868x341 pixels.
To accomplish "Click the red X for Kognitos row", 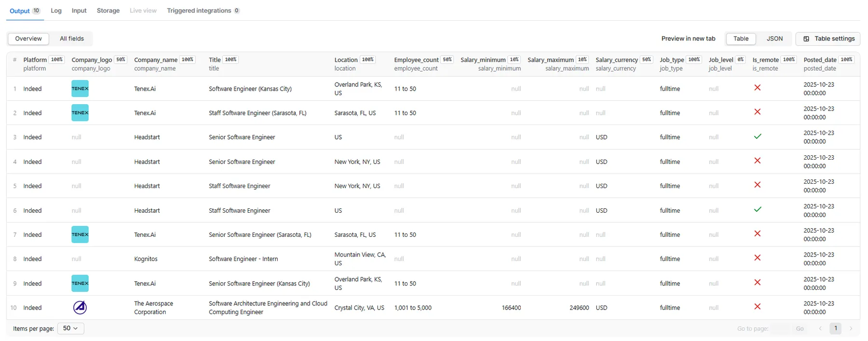I will pyautogui.click(x=758, y=258).
